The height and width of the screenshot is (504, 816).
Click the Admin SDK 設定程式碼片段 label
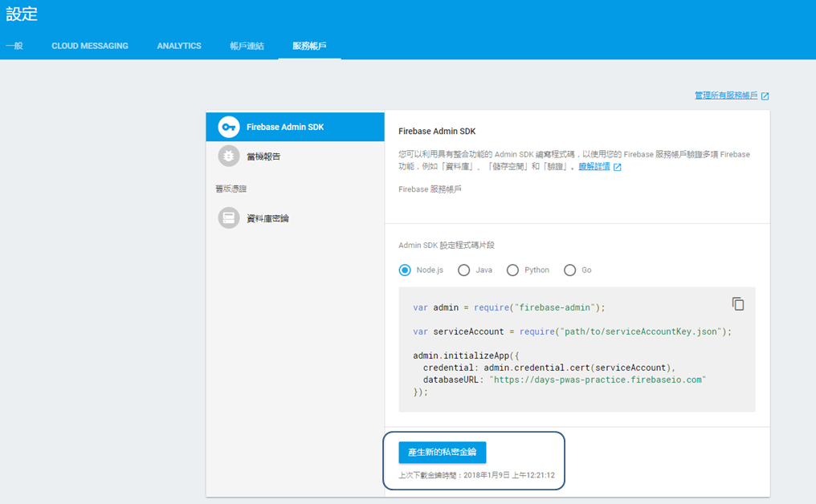click(447, 245)
